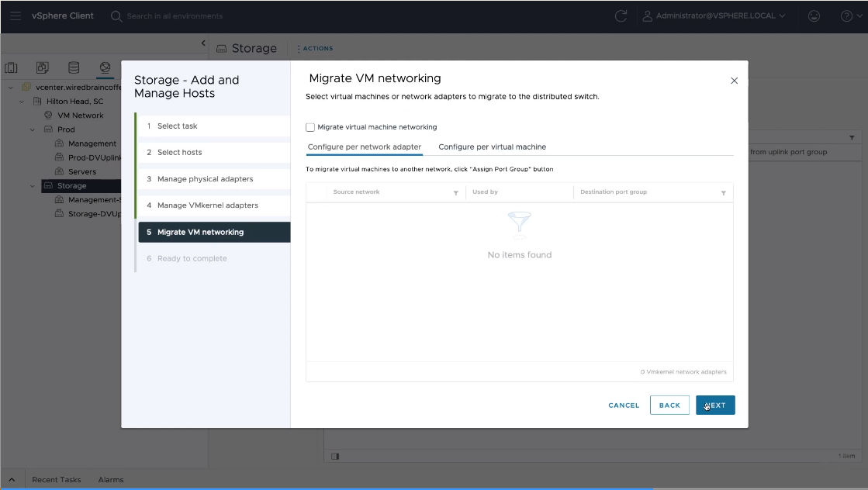Click the refresh icon in top bar
This screenshot has height=490, width=868.
click(x=620, y=16)
